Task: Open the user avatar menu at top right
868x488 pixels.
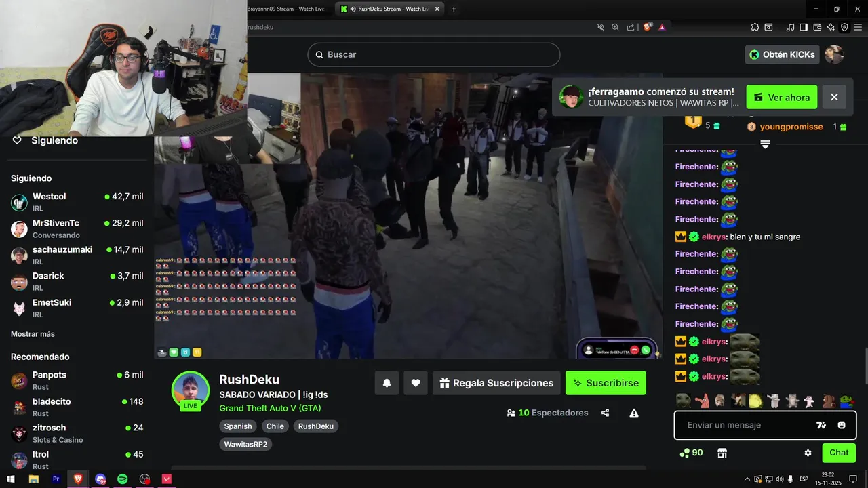Action: click(x=834, y=54)
